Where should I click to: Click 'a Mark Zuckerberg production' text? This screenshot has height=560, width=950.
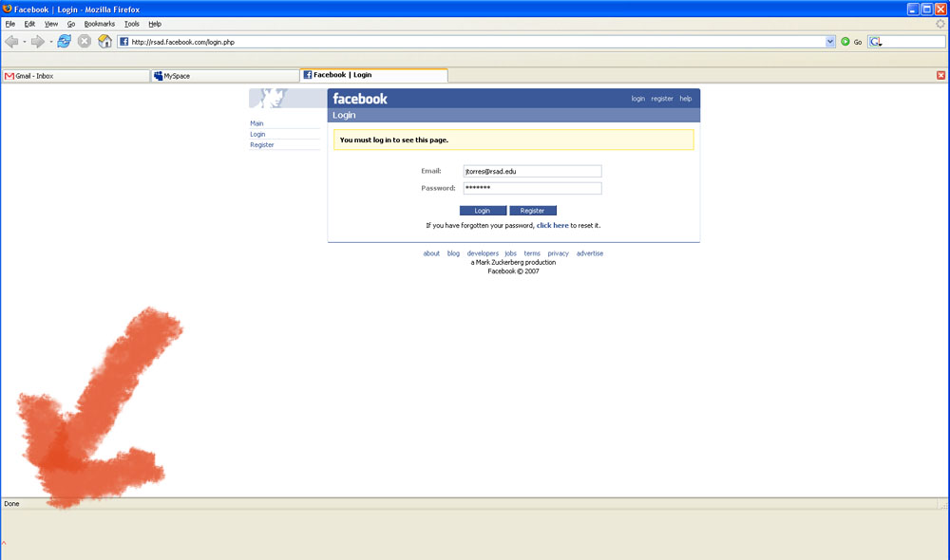(513, 263)
